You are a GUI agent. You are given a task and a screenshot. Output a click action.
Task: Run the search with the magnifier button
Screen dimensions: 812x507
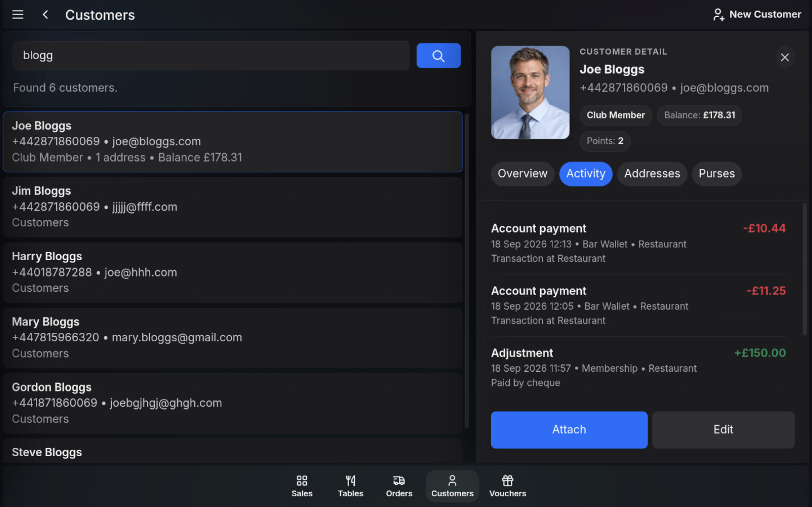click(x=438, y=56)
